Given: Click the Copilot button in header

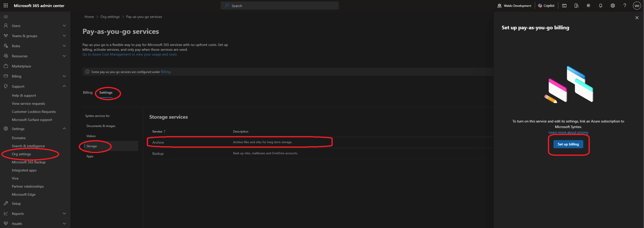Looking at the screenshot, I should 546,6.
